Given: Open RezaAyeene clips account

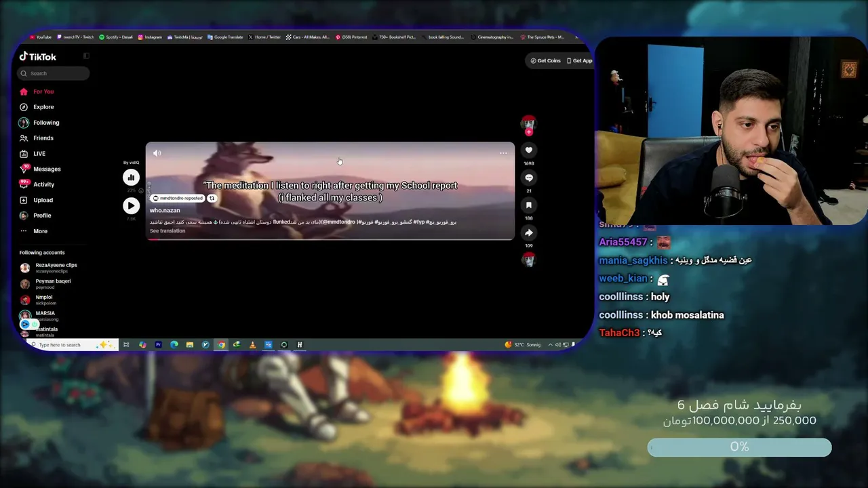Looking at the screenshot, I should 49,268.
